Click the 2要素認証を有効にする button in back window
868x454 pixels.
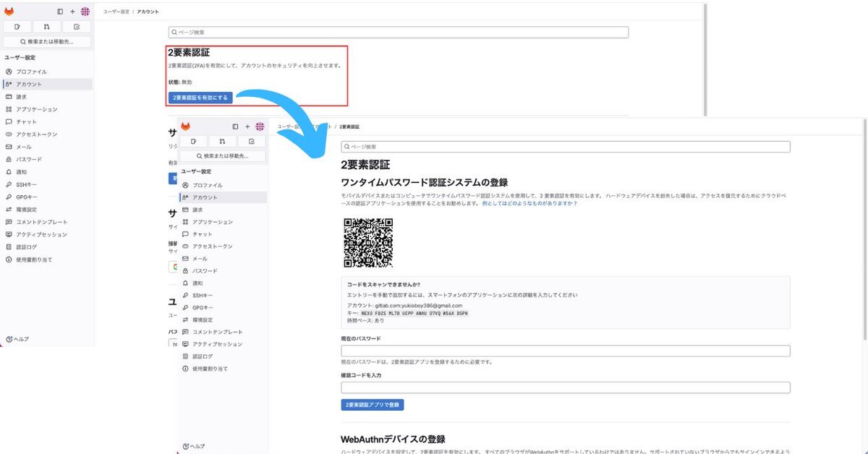click(x=200, y=98)
